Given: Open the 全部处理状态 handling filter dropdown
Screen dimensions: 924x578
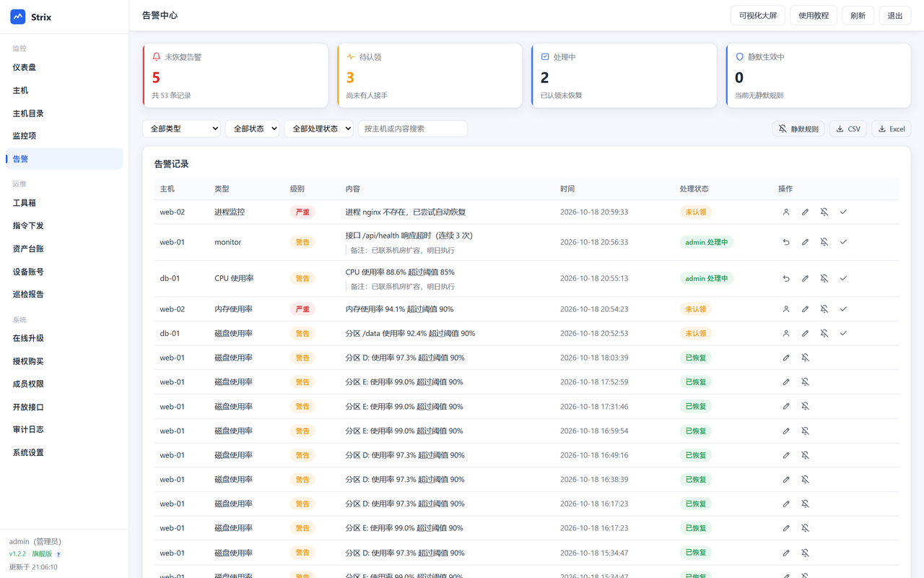Looking at the screenshot, I should (318, 129).
